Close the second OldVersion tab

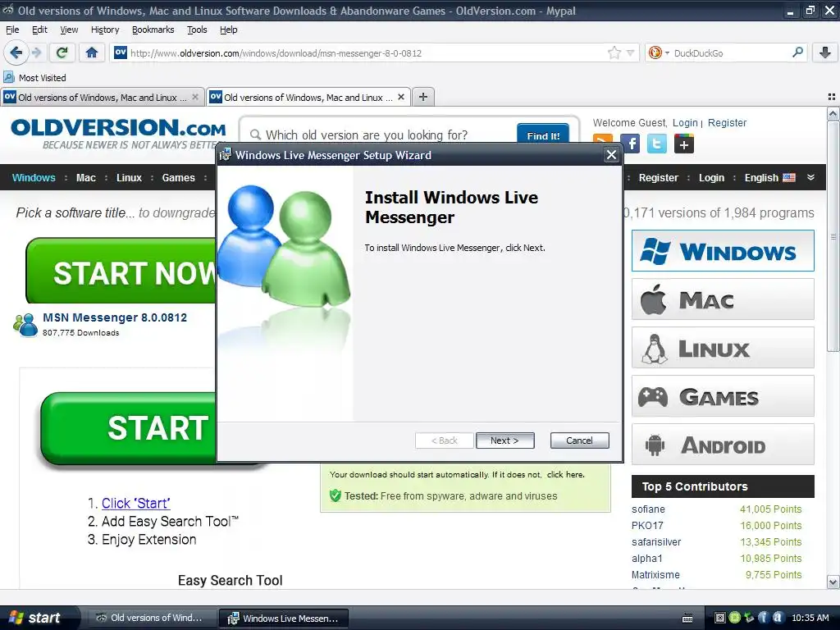pos(400,97)
